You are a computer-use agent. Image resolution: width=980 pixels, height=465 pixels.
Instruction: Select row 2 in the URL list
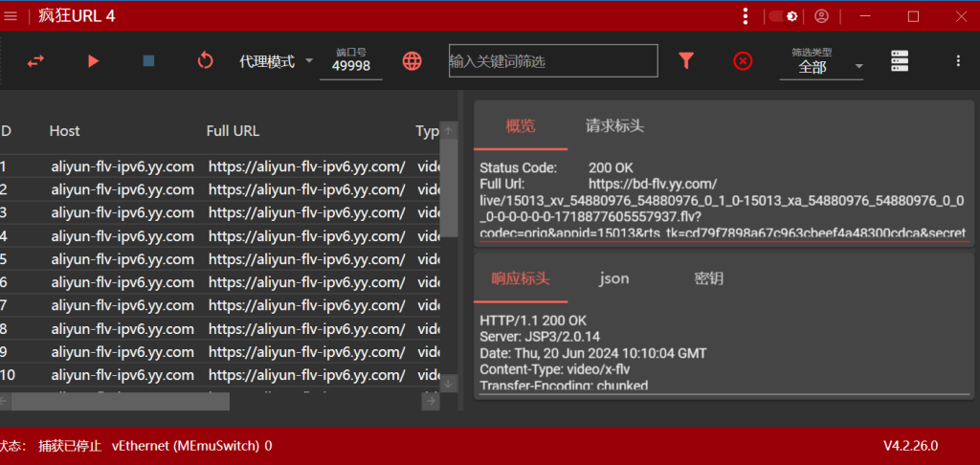pyautogui.click(x=220, y=189)
